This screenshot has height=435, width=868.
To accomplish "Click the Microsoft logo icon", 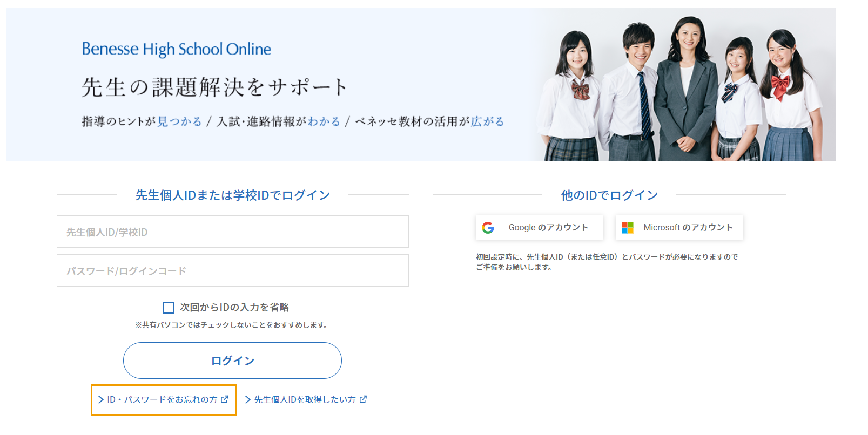I will pos(628,228).
